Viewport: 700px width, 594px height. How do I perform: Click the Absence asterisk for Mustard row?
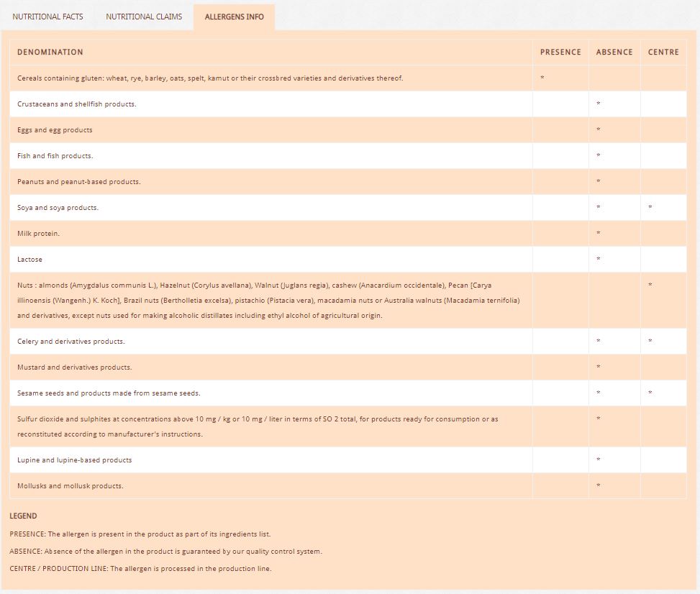pos(599,367)
